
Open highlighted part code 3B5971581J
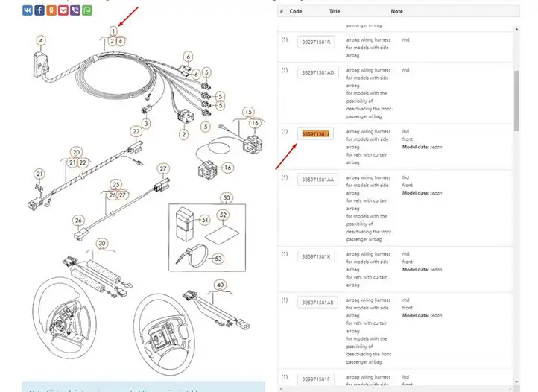pos(317,133)
